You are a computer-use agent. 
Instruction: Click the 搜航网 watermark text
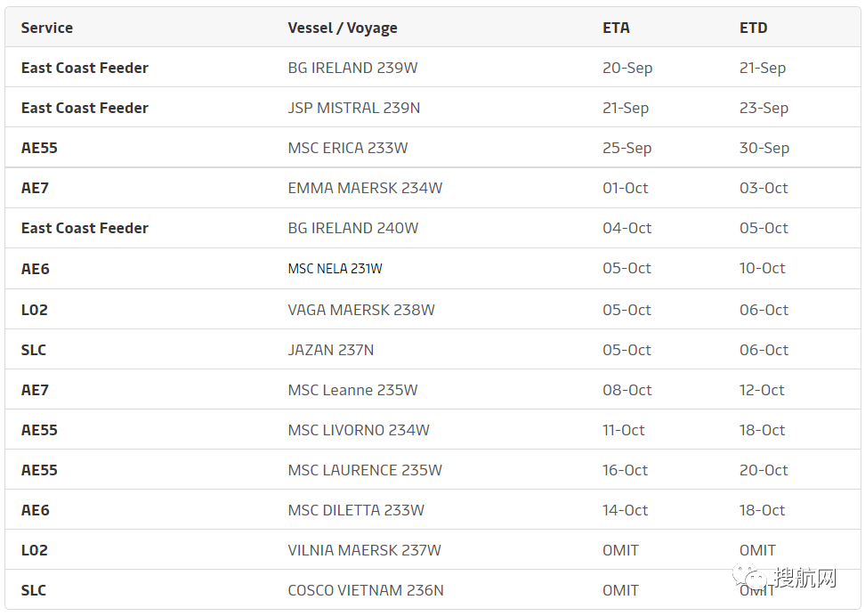click(804, 580)
